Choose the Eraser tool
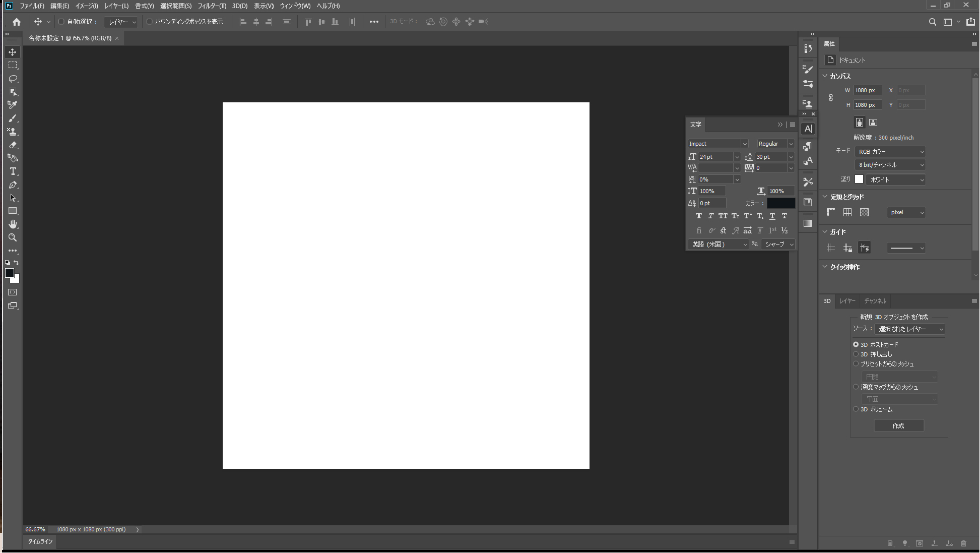 [13, 145]
